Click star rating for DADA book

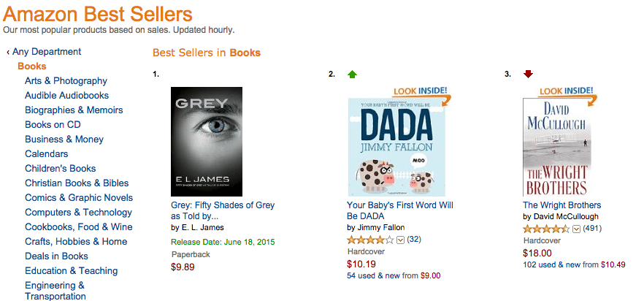(x=370, y=240)
